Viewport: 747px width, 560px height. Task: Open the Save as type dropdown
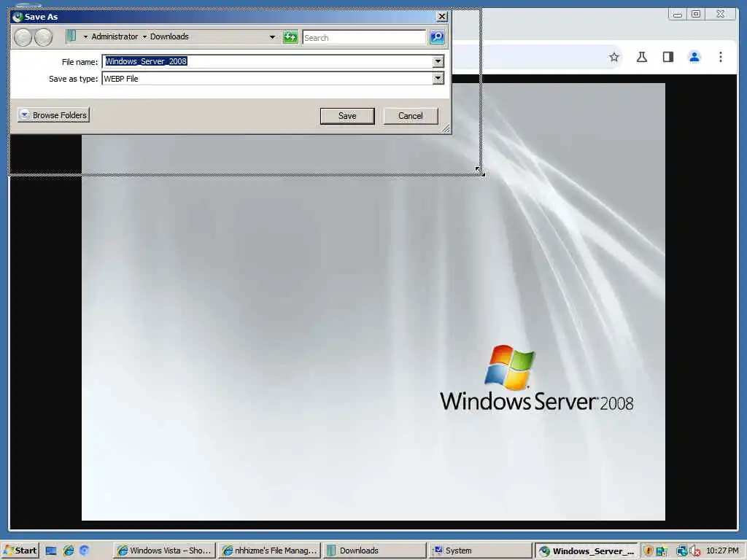438,79
